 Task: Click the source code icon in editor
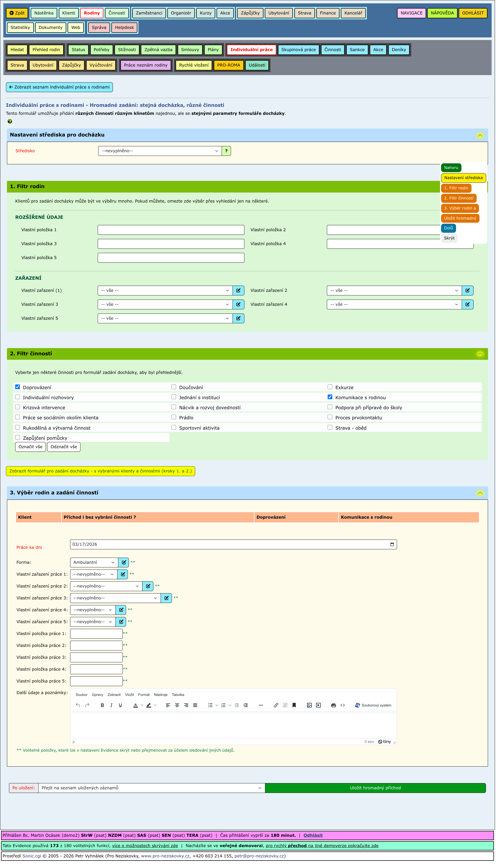coord(343,705)
